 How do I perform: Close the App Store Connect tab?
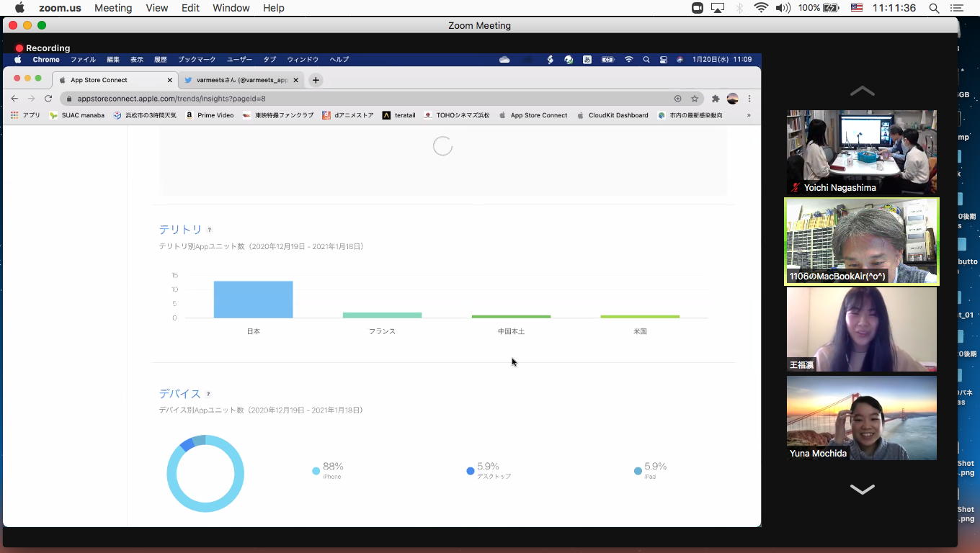click(x=170, y=80)
